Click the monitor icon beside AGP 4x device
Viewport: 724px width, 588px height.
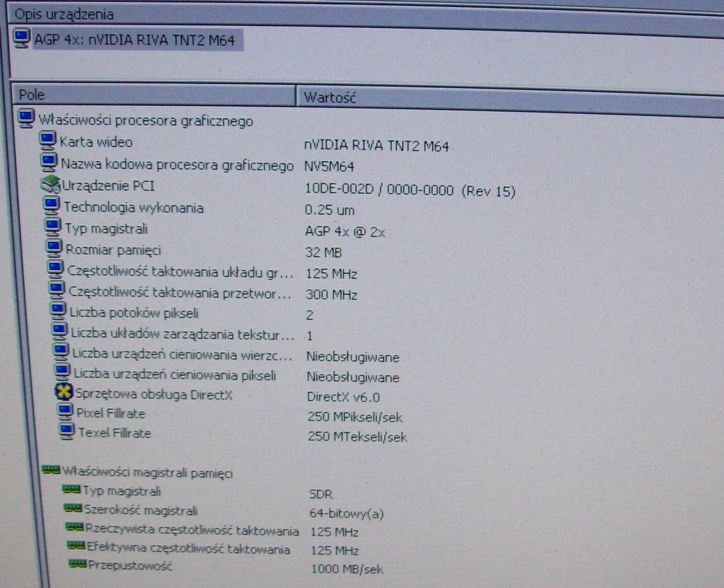[22, 38]
